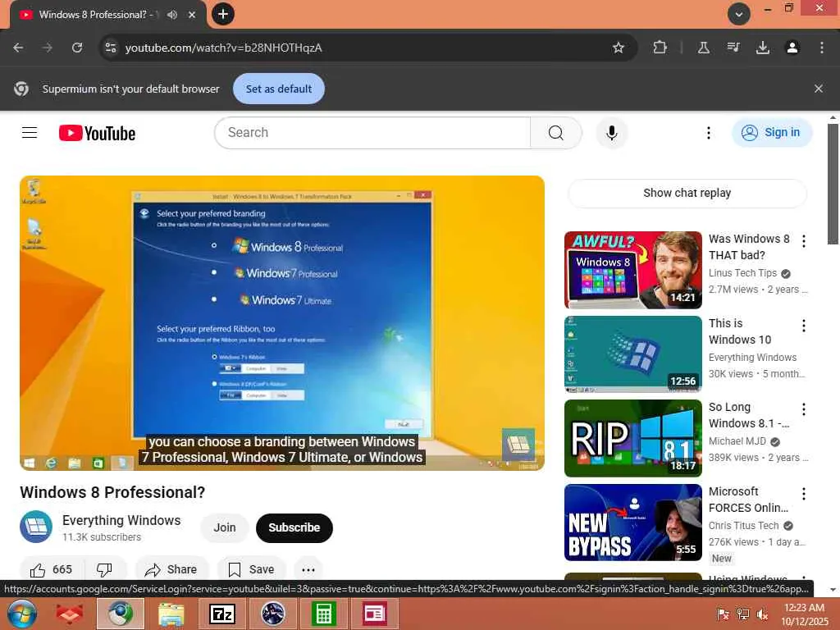Open a new tab with plus button
Screen dimensions: 840x630
tap(223, 14)
